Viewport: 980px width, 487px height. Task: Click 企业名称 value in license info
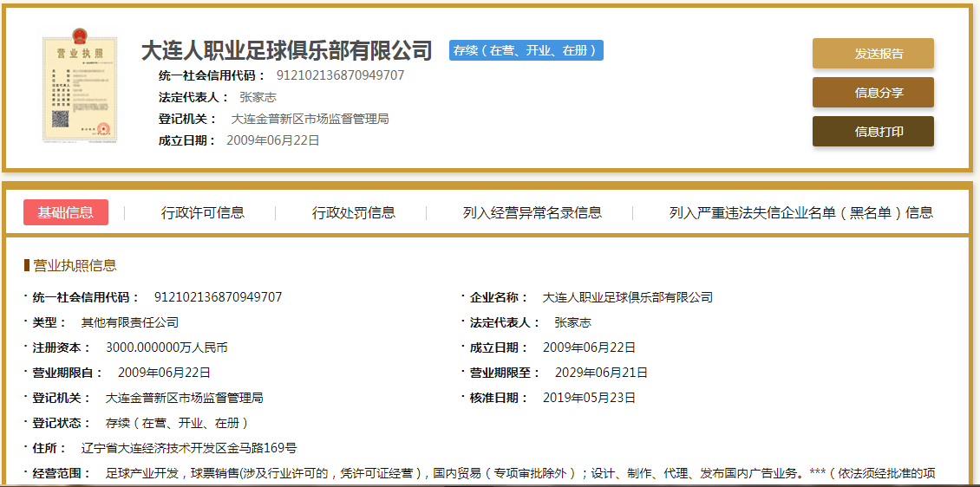[x=628, y=297]
